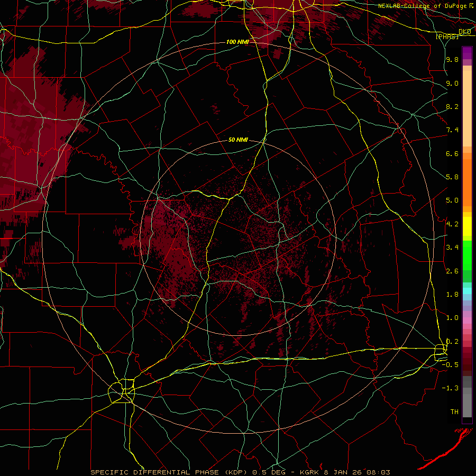Click the yellow segment of the color bar

point(467,226)
